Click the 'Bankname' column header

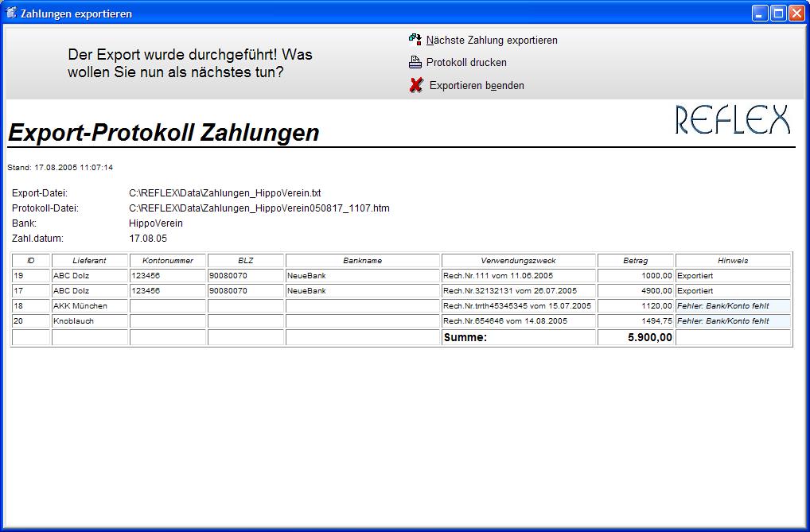click(363, 261)
